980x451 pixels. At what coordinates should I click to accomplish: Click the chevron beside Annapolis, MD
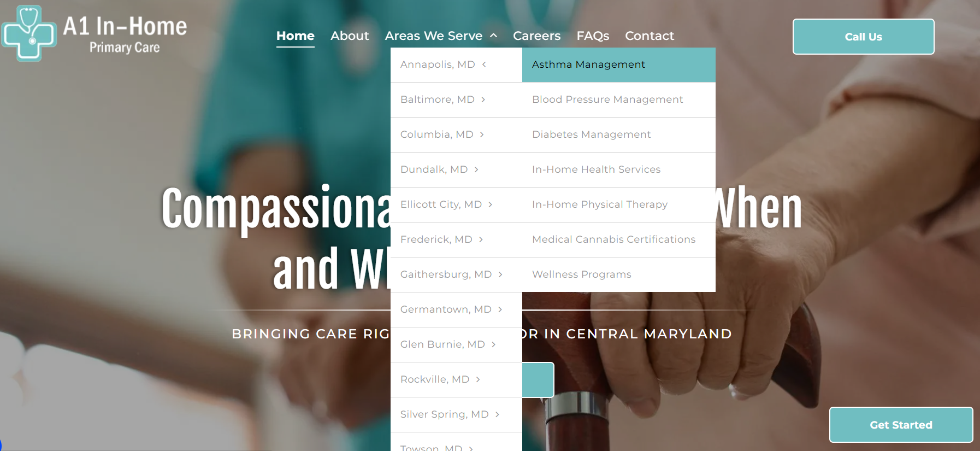coord(484,65)
